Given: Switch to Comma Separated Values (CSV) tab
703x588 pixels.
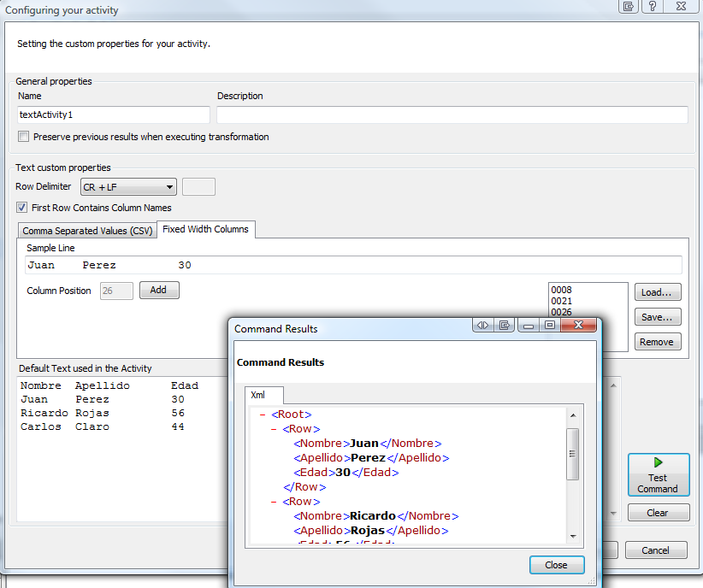Looking at the screenshot, I should coord(87,231).
